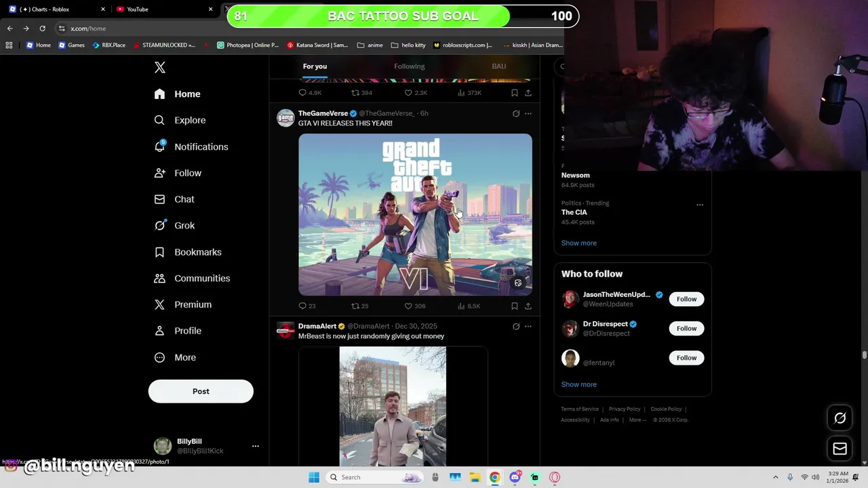Image resolution: width=868 pixels, height=488 pixels.
Task: Share TheGameVerse GTA VI post
Action: [x=528, y=306]
